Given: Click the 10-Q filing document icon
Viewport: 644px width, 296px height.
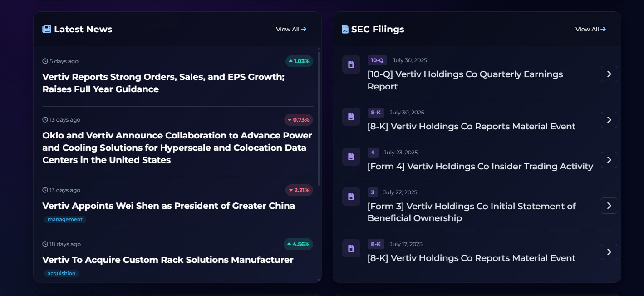Looking at the screenshot, I should [351, 64].
